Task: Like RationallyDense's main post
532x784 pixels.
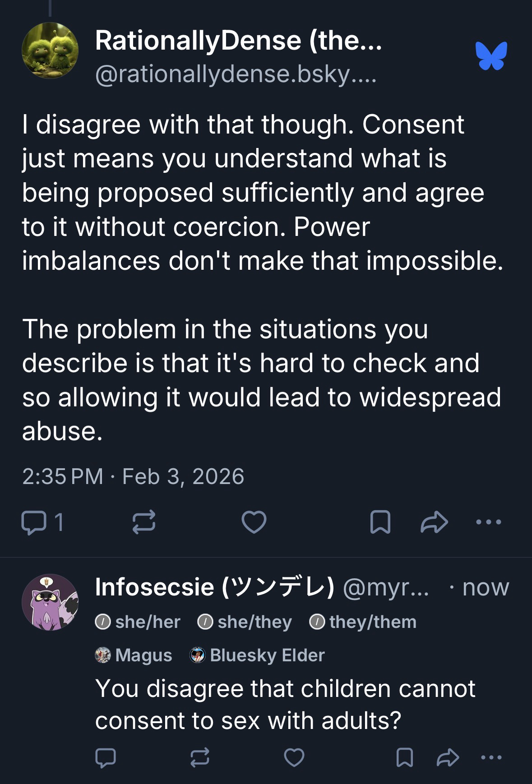Action: point(254,522)
